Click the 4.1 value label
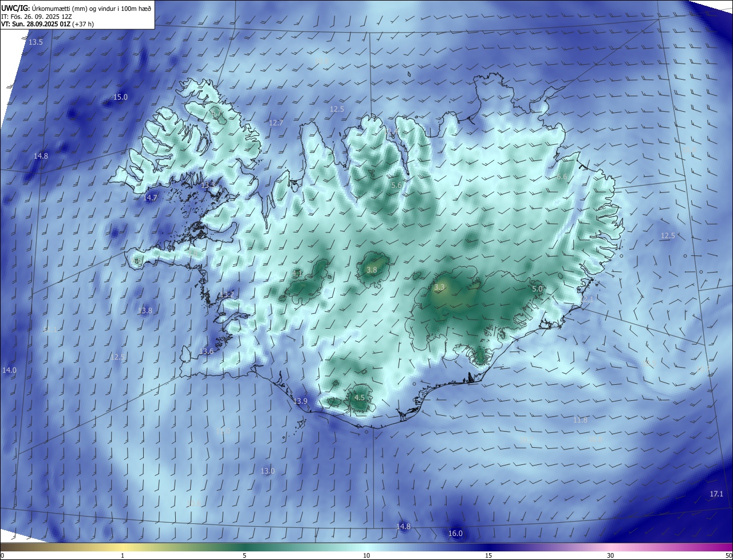The width and height of the screenshot is (733, 560). 297,274
